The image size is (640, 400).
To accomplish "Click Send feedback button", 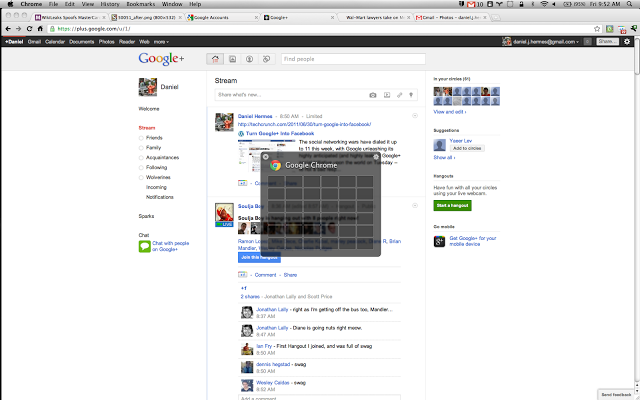I will click(616, 395).
